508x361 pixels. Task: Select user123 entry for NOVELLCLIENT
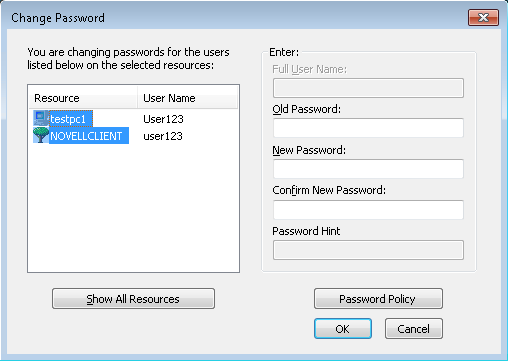[163, 136]
